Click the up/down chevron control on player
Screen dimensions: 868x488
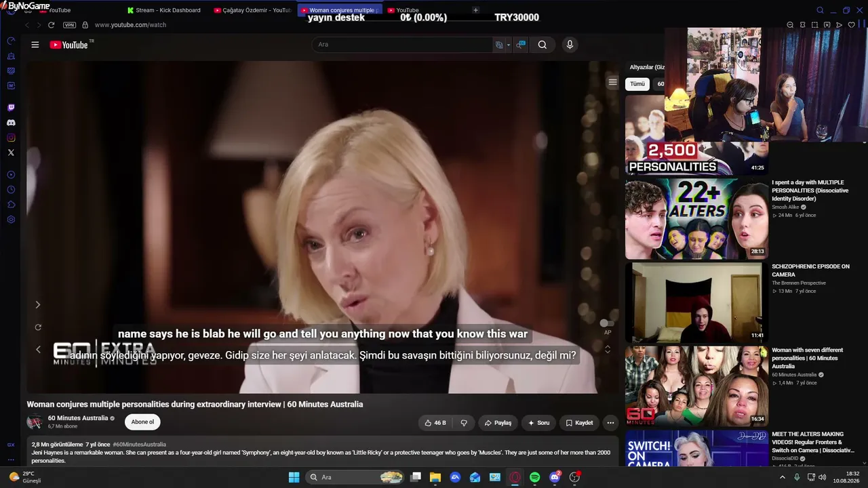click(x=608, y=349)
